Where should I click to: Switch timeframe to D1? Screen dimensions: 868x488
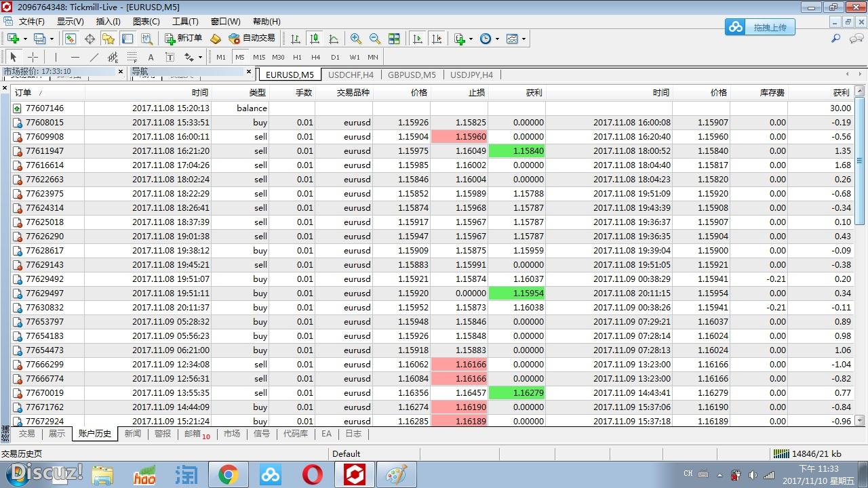pos(335,57)
